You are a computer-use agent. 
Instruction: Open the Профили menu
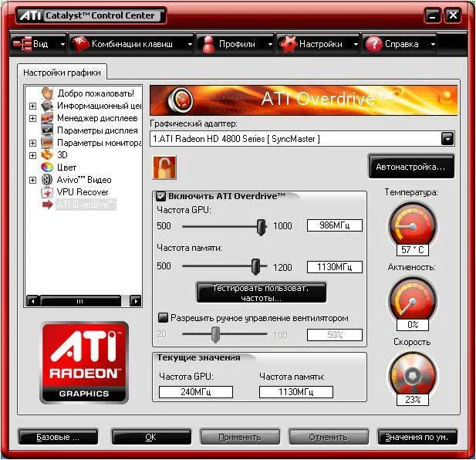[235, 44]
